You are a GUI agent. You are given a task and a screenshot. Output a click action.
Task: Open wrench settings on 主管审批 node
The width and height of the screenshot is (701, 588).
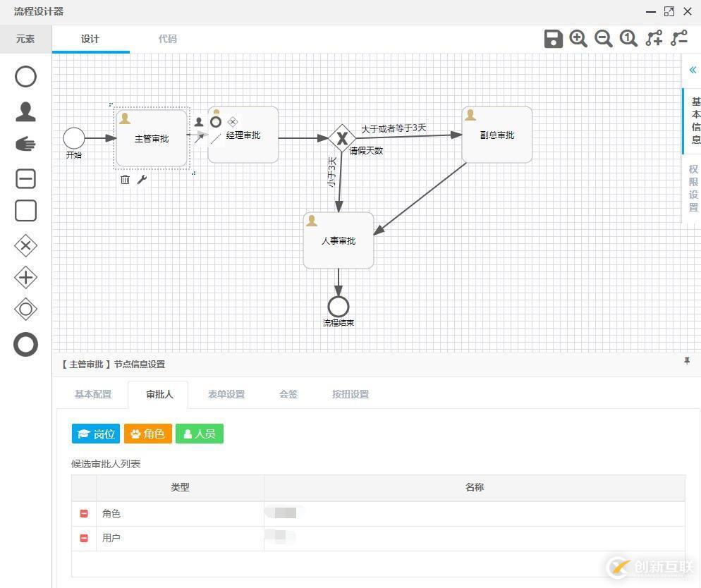pyautogui.click(x=142, y=179)
